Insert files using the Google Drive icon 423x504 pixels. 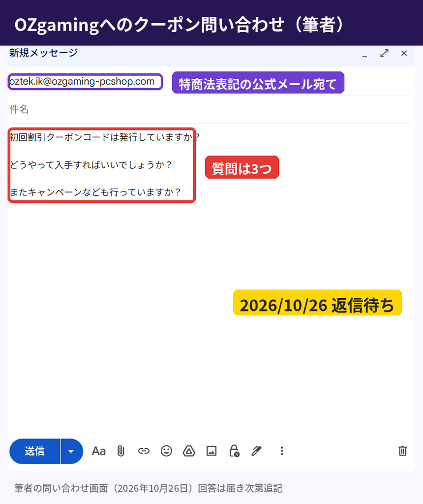(x=189, y=451)
